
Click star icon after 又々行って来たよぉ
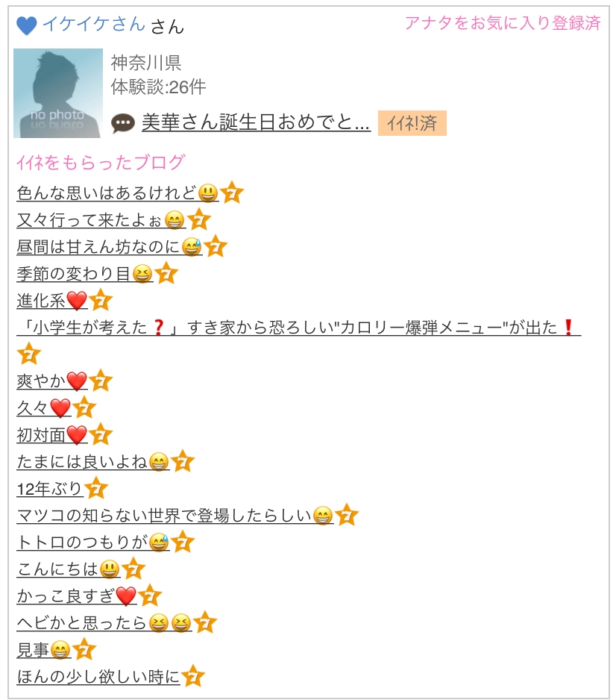point(198,219)
